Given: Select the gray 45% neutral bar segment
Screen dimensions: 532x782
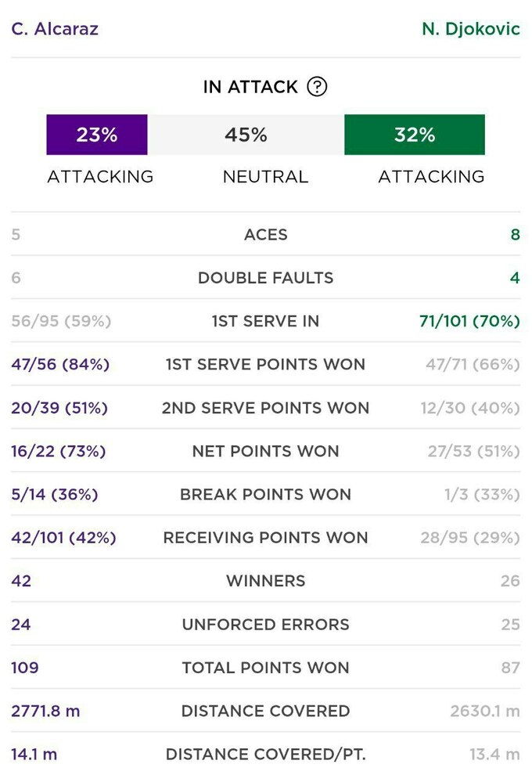Looking at the screenshot, I should (246, 135).
